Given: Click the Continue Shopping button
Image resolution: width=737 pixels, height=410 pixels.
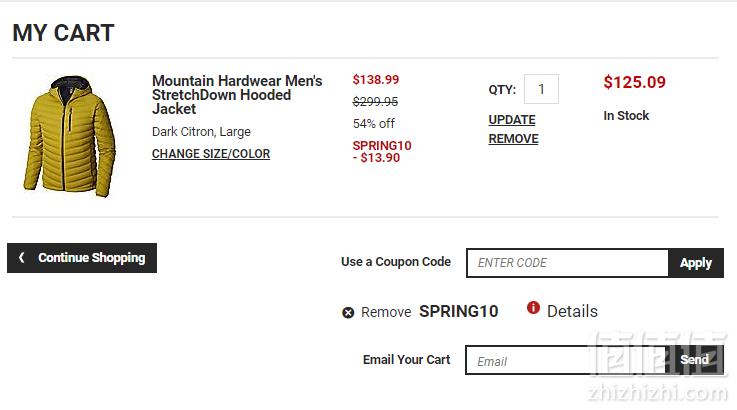Looking at the screenshot, I should coord(82,258).
